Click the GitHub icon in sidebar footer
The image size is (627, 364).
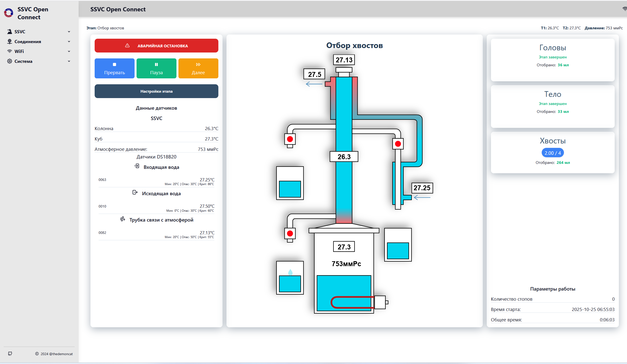tap(10, 354)
